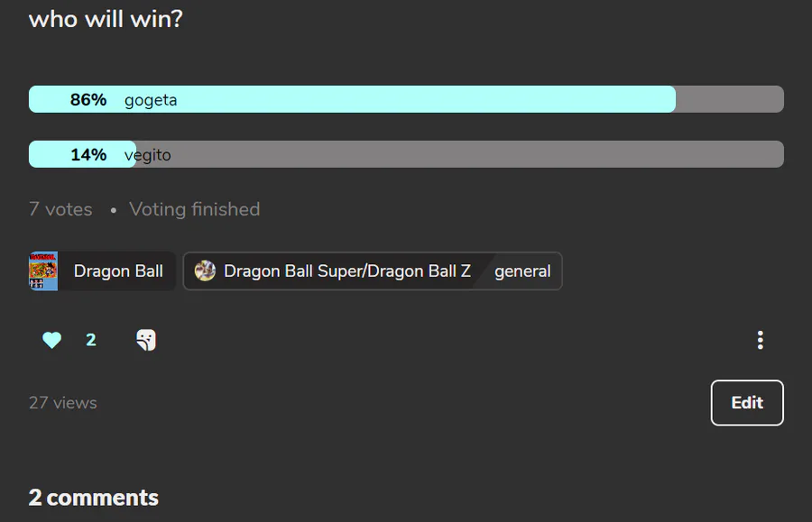The width and height of the screenshot is (812, 522).
Task: Click the 86% result percentage
Action: point(88,99)
